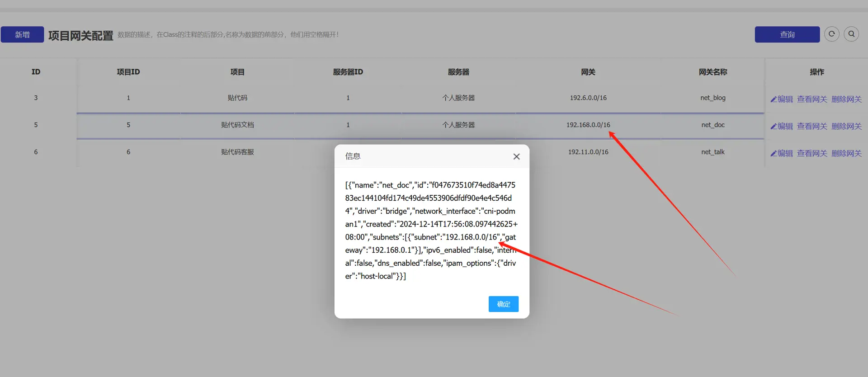Click the 编辑 pencil icon for net_talk row
Screen dimensions: 868x377
(774, 154)
